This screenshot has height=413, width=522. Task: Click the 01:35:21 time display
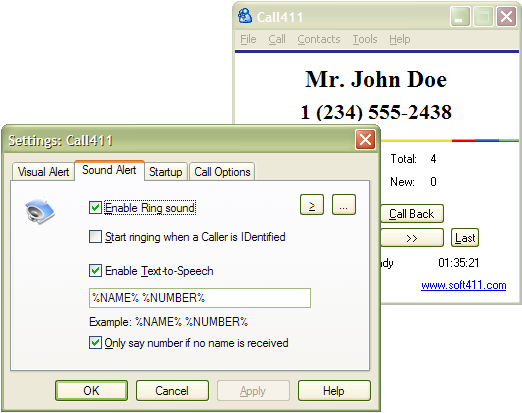(x=459, y=263)
